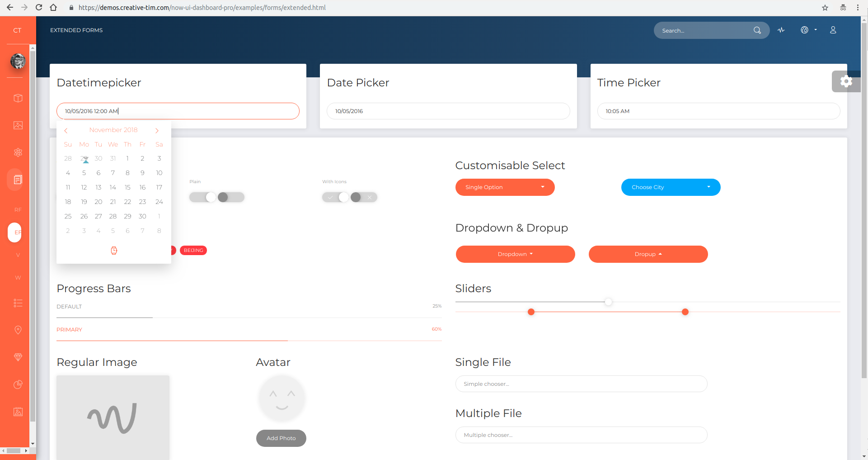Open the Choose City select
Viewport: 868px width, 460px height.
pyautogui.click(x=671, y=187)
